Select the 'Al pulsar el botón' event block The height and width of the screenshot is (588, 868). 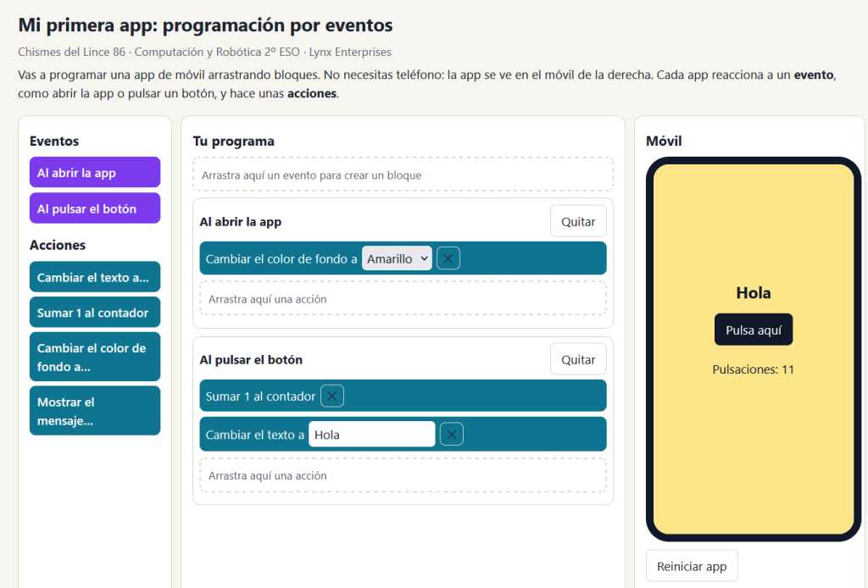click(x=95, y=208)
